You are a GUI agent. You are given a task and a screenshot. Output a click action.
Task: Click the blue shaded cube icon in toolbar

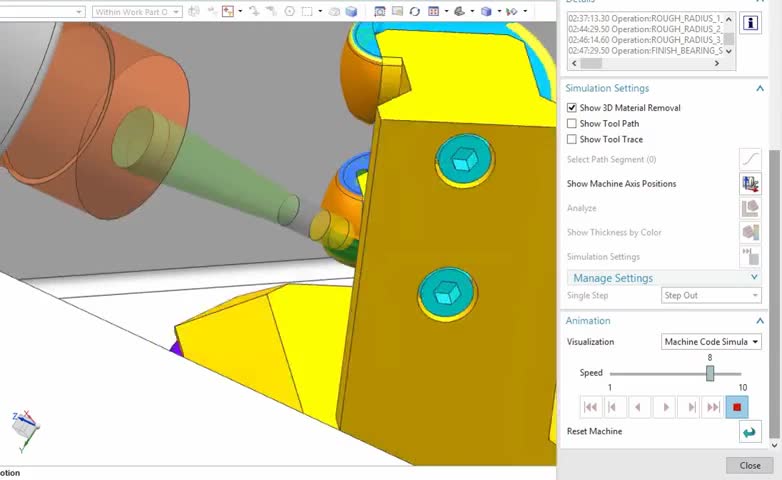(351, 11)
